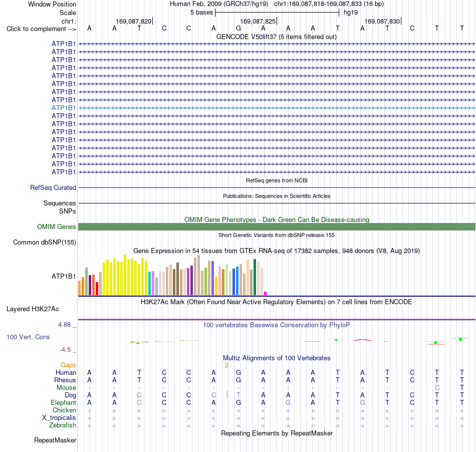Click the Elephant species label
Screen dimensions: 476x452
[63, 403]
